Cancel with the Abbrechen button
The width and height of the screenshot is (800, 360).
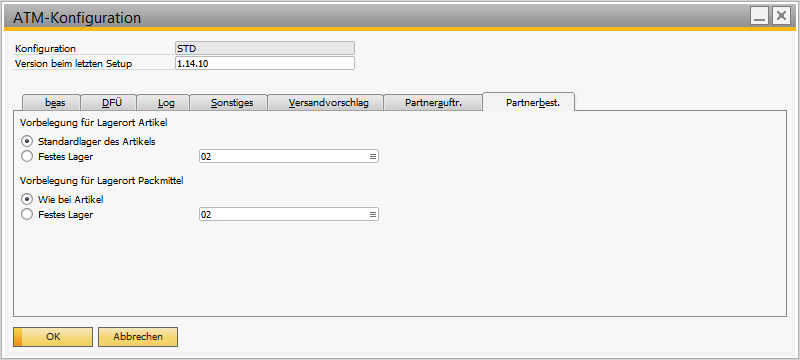pos(138,337)
